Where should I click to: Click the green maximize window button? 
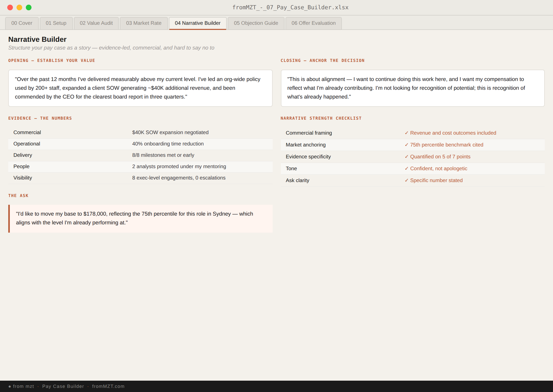coord(29,7)
